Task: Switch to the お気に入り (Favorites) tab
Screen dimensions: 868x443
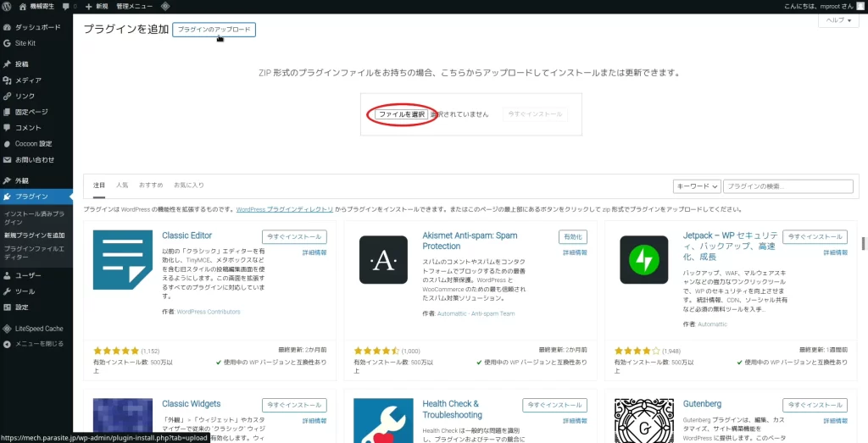Action: tap(189, 185)
